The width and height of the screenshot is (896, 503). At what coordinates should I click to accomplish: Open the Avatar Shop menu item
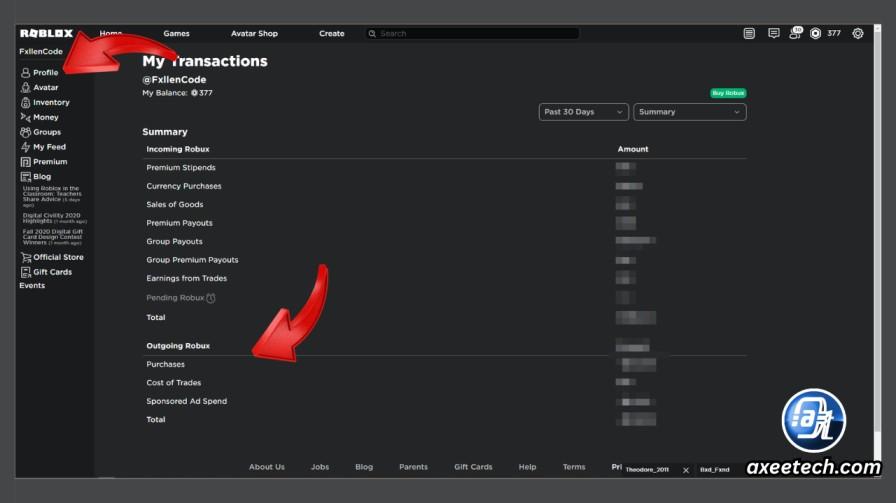[254, 34]
